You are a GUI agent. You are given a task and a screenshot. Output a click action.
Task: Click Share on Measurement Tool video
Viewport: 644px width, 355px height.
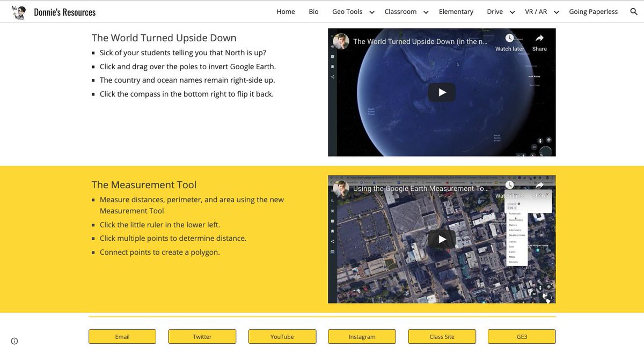coord(539,189)
